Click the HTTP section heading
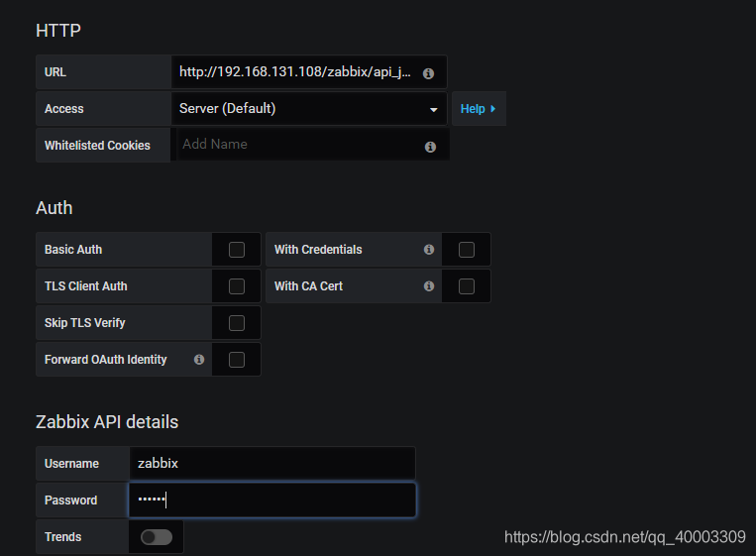Screen dimensions: 756x556 click(58, 31)
